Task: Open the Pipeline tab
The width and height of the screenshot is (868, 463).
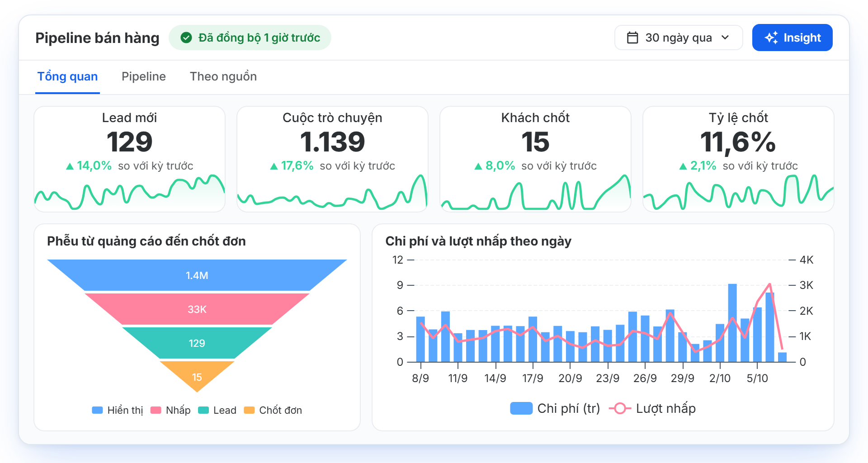Action: (144, 76)
